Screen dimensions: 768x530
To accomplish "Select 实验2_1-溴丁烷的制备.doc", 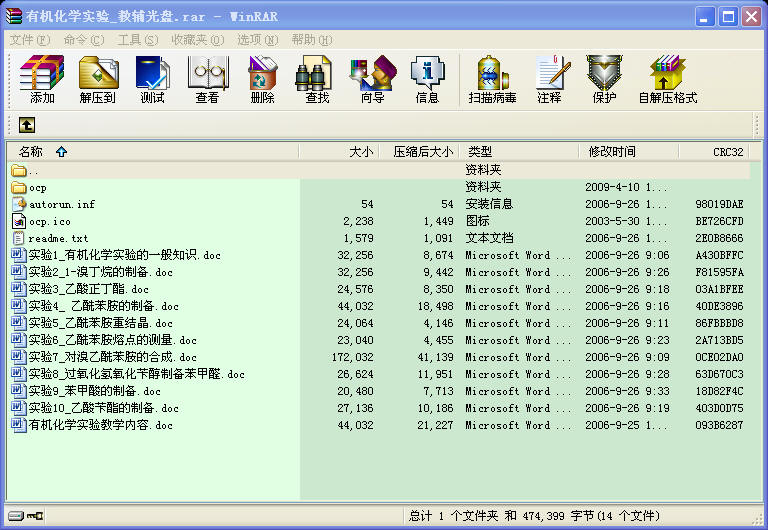I will point(100,272).
